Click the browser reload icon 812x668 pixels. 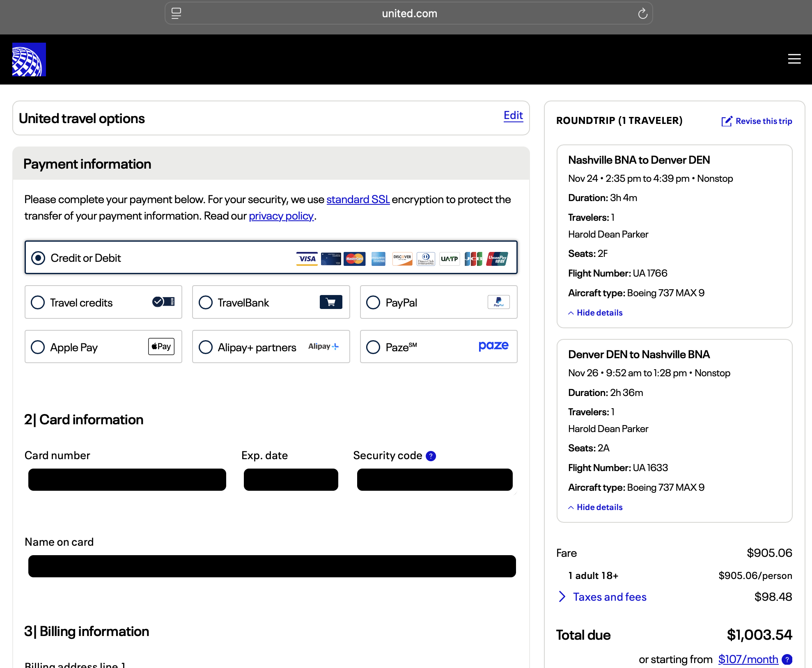[642, 14]
